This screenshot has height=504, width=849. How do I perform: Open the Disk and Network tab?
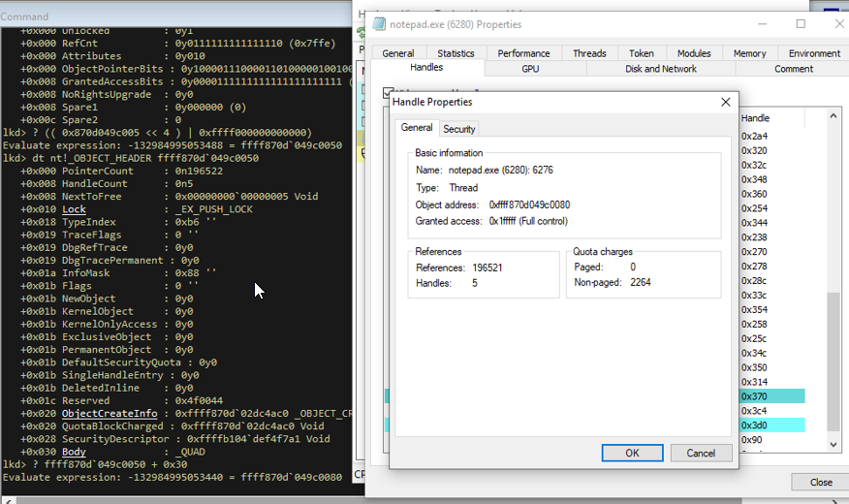661,69
